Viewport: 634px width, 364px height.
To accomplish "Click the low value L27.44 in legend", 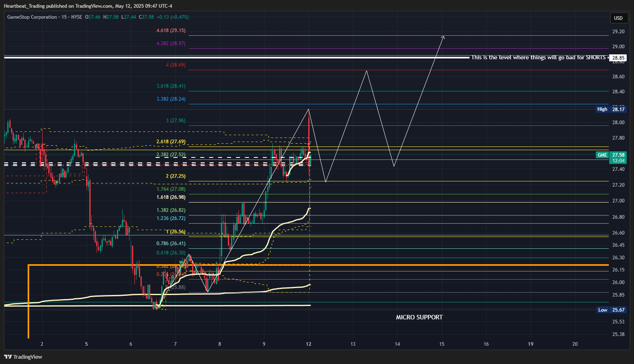I will [x=129, y=17].
